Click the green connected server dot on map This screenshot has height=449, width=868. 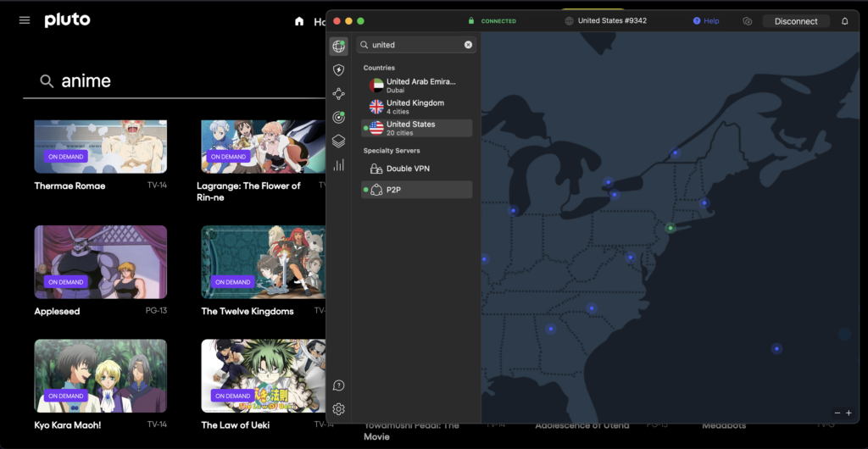[x=670, y=228]
